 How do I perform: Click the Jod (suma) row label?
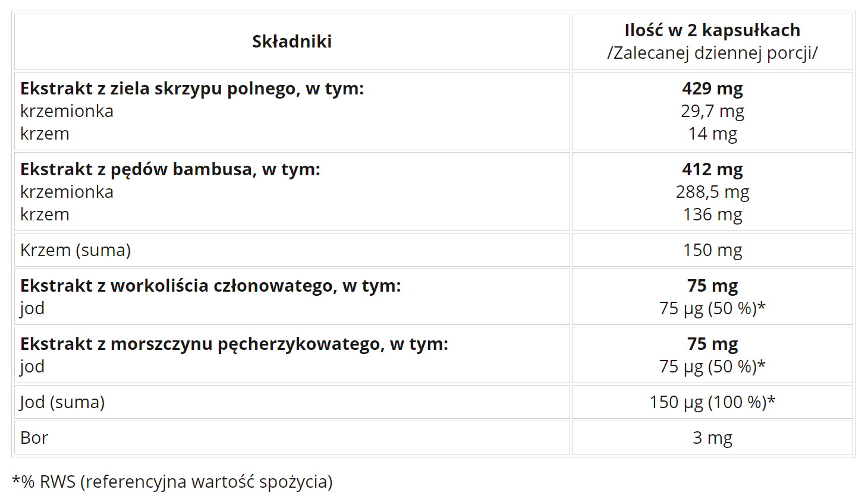pos(62,402)
